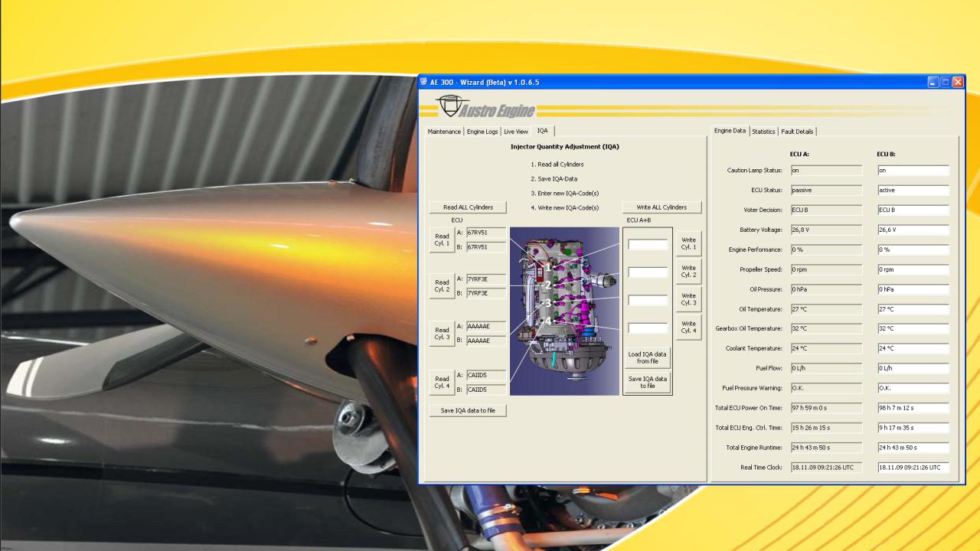Image resolution: width=980 pixels, height=551 pixels.
Task: Click the cylinder 1 ECU A code field
Action: coord(486,232)
